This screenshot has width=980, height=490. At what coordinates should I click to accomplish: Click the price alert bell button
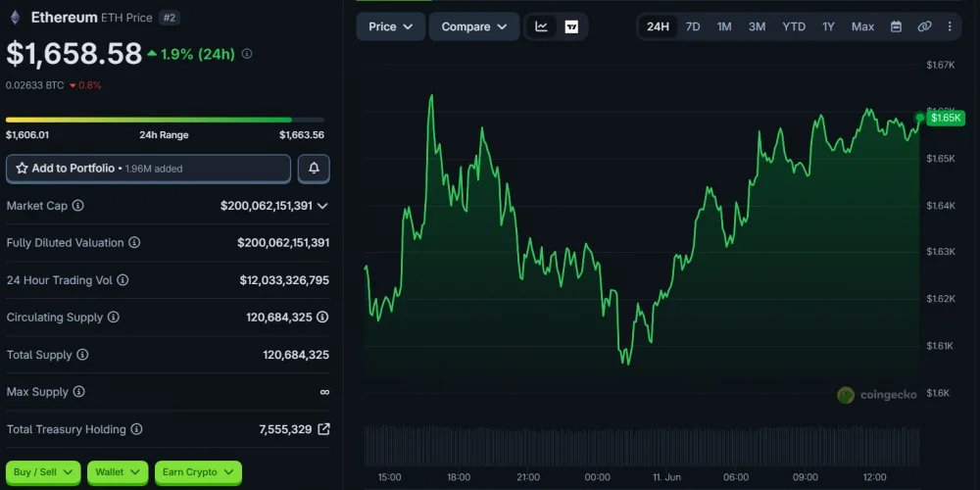[x=314, y=169]
